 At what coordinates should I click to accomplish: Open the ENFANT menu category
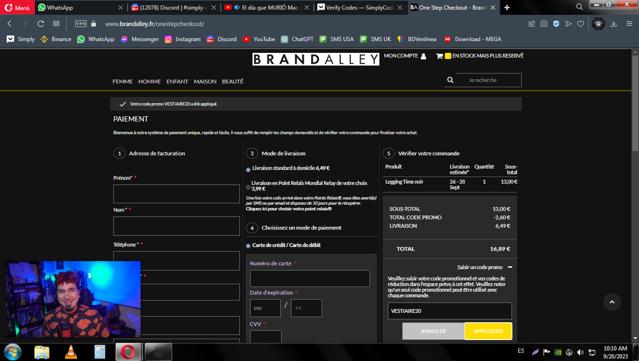click(x=177, y=81)
